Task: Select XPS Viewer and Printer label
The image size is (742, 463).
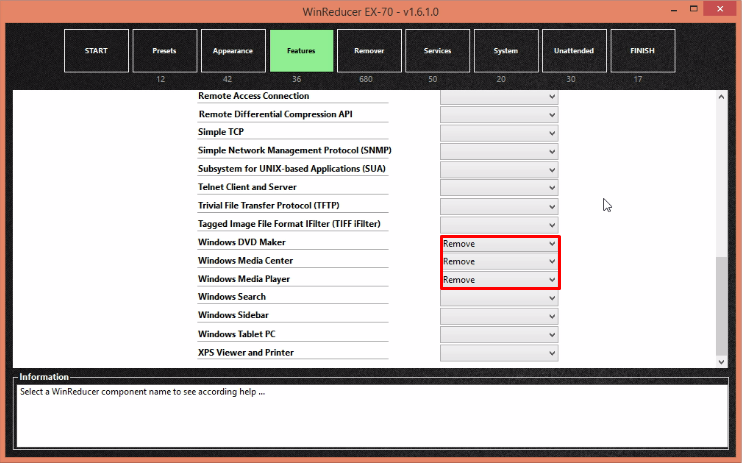Action: [246, 352]
